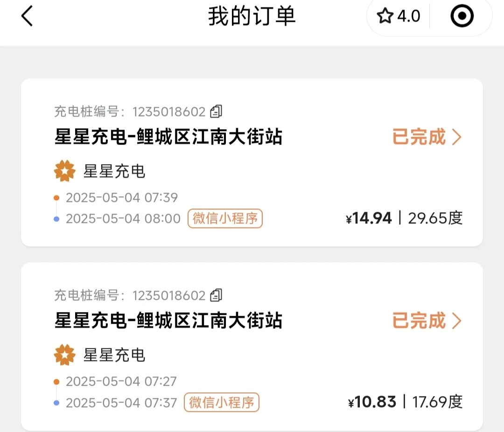Tap Star Charge logo in first order

click(x=64, y=171)
